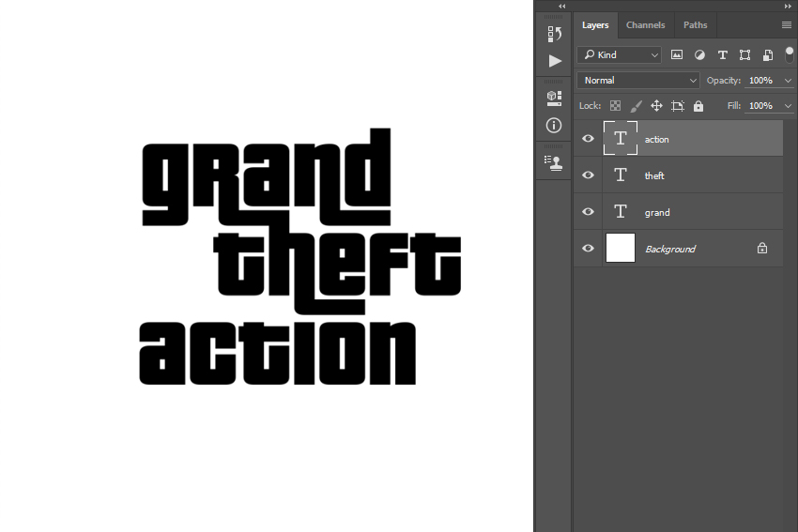This screenshot has height=532, width=798.
Task: Open the Kind filter type dropdown
Action: pos(620,55)
